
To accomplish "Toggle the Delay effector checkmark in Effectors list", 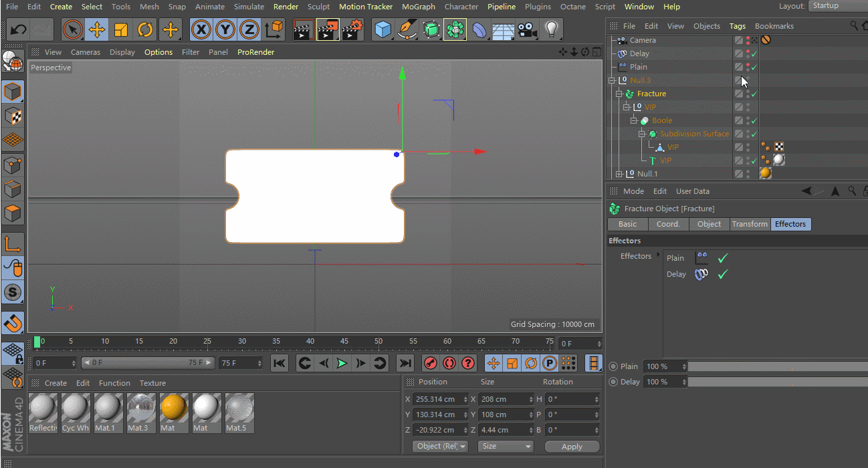I will coord(722,274).
